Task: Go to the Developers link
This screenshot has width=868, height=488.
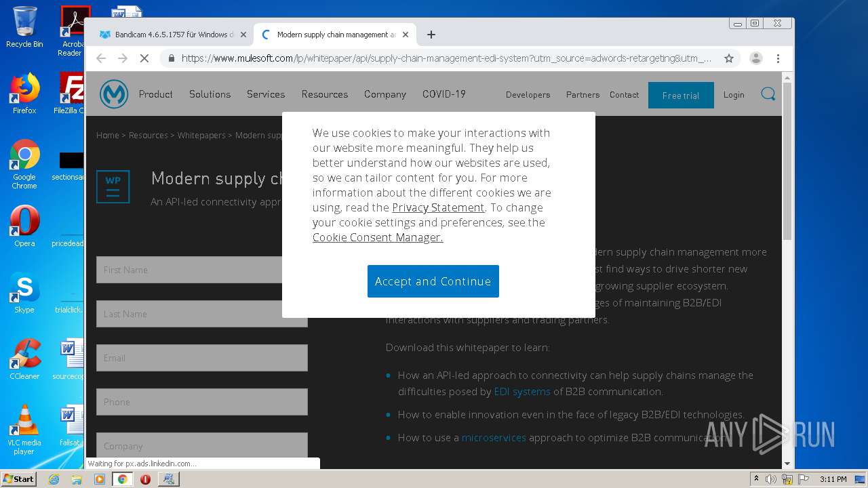Action: [528, 95]
